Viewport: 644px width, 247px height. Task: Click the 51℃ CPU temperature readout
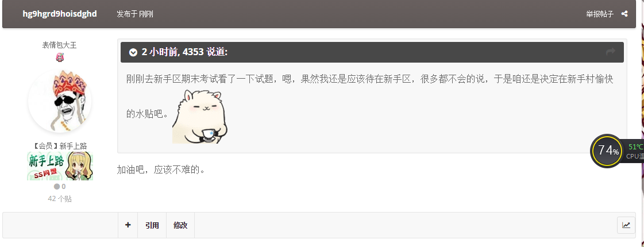point(636,146)
